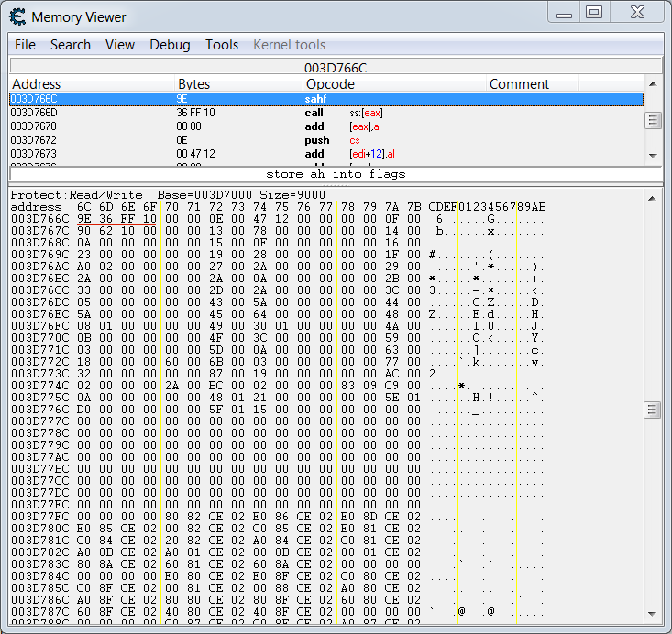Close the Memory Viewer window
Screen dimensions: 672x634
coord(636,12)
